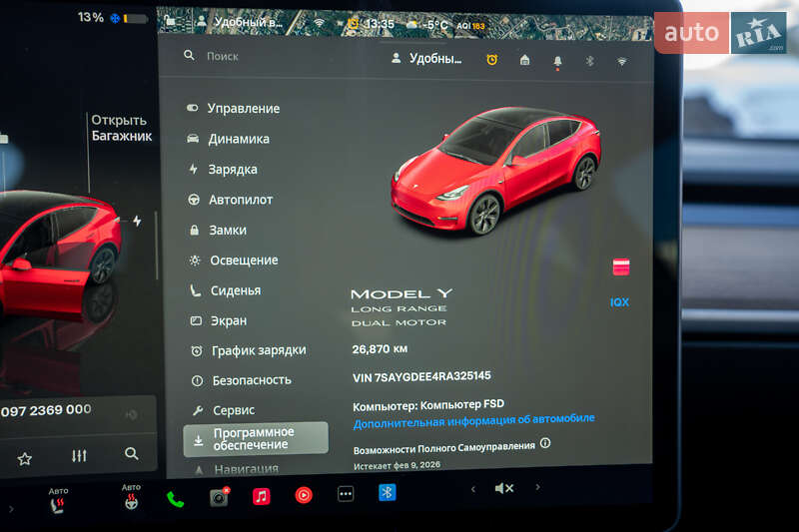Open the all apps three-dots icon
Image resolution: width=799 pixels, height=532 pixels.
point(346,493)
